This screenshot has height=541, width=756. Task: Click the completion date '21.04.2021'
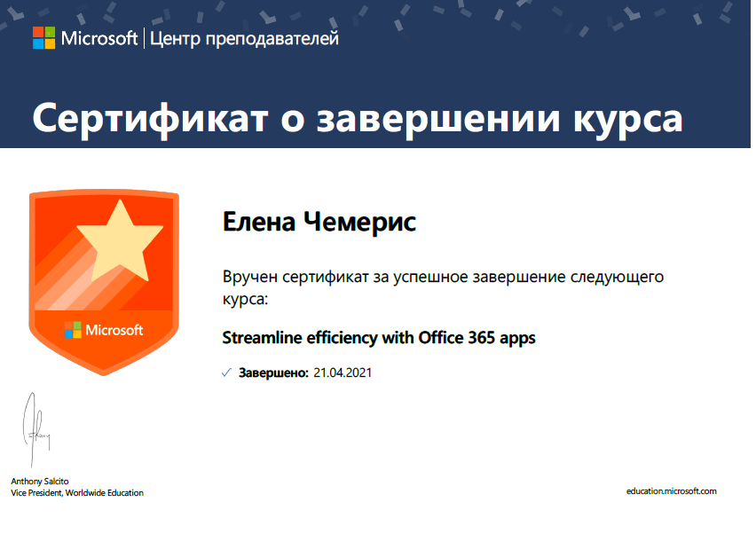pos(343,372)
